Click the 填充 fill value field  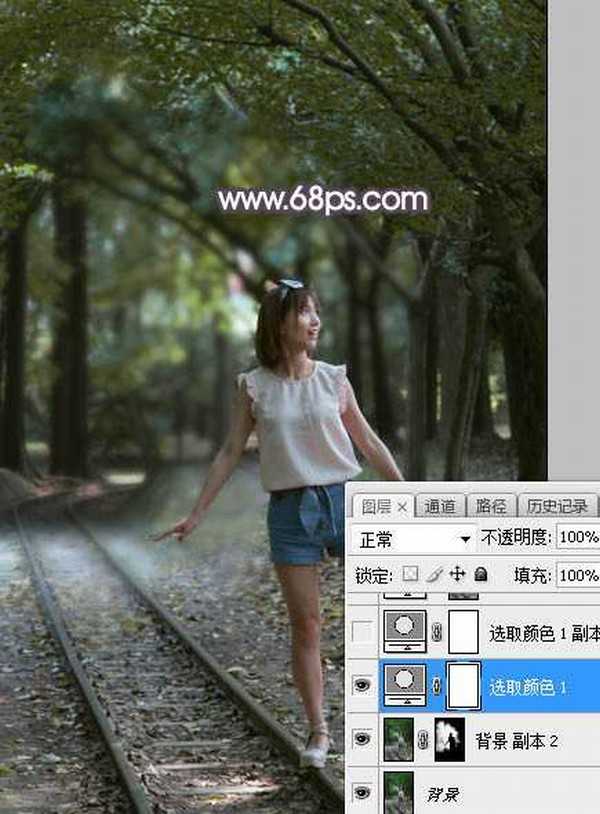[578, 576]
